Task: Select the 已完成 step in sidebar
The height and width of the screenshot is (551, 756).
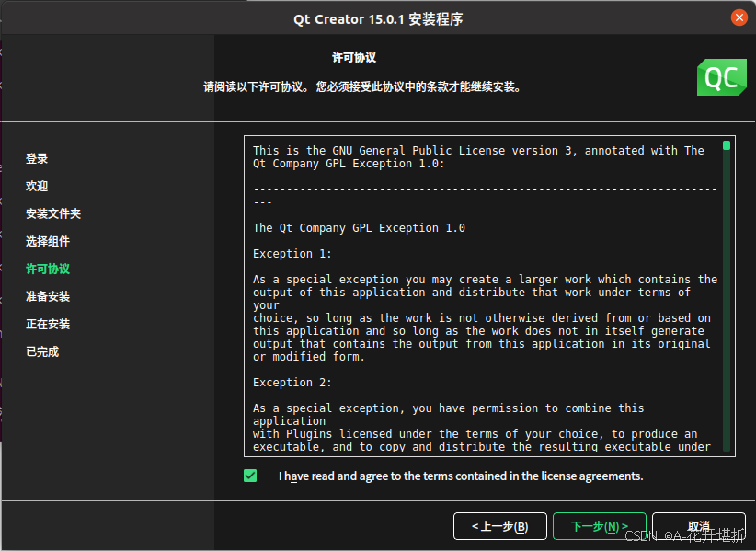Action: 42,351
